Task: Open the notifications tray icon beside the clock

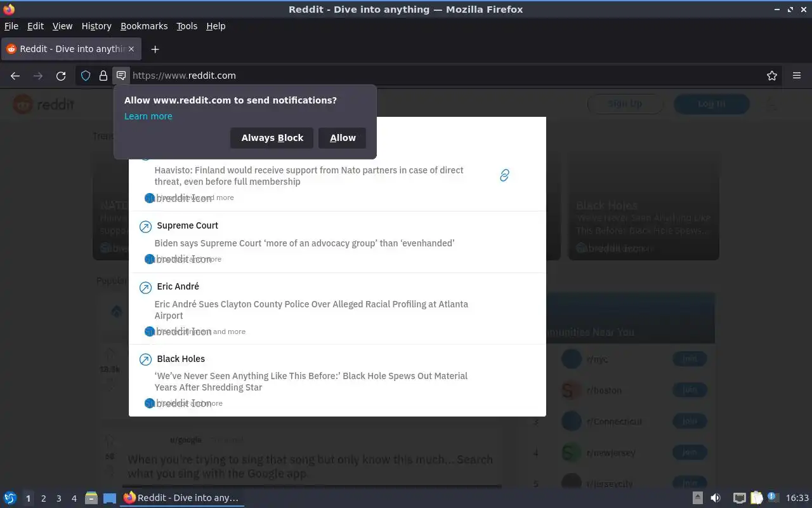Action: pyautogui.click(x=773, y=498)
